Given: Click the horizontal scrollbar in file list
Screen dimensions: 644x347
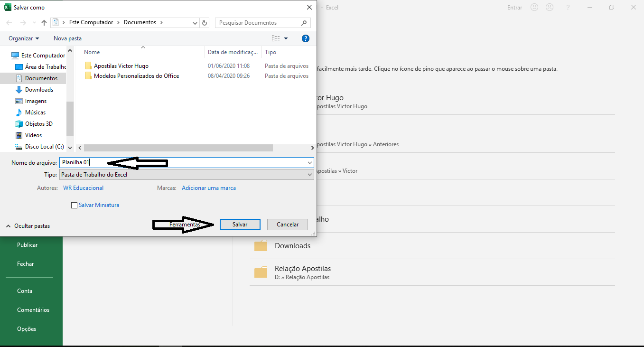Looking at the screenshot, I should pos(178,148).
